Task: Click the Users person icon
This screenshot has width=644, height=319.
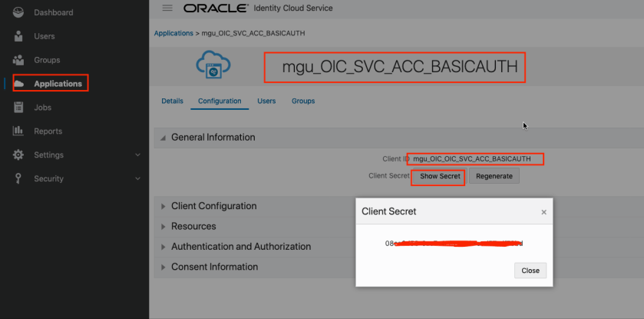Action: pyautogui.click(x=18, y=36)
